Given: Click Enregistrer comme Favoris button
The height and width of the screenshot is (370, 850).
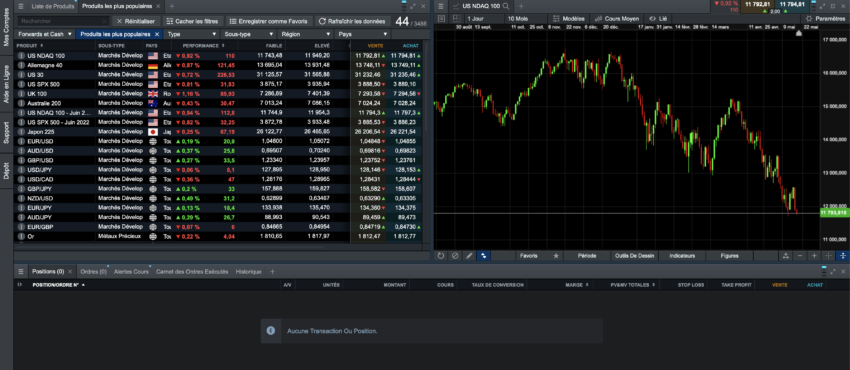Looking at the screenshot, I should pyautogui.click(x=269, y=21).
